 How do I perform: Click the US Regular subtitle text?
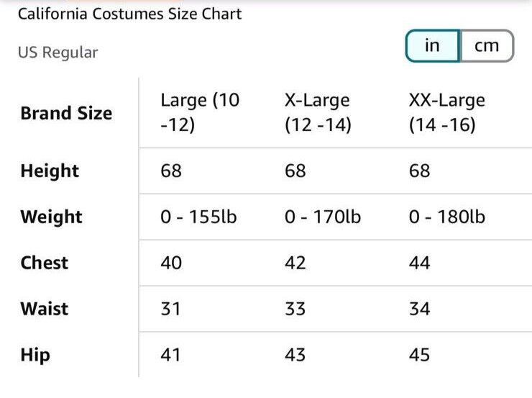58,53
